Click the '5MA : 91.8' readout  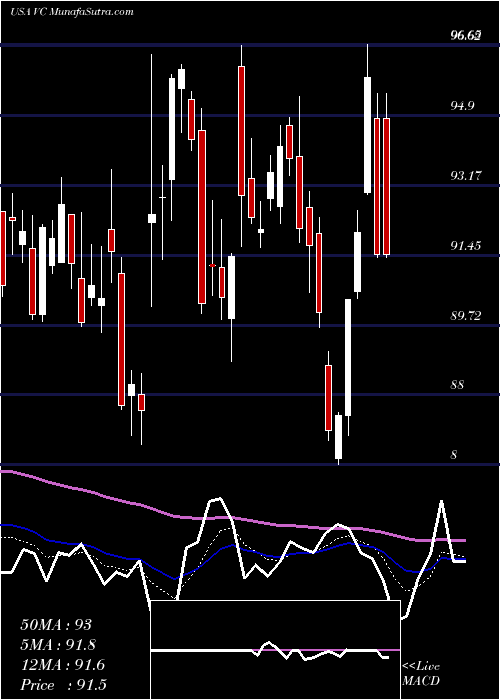(x=58, y=645)
